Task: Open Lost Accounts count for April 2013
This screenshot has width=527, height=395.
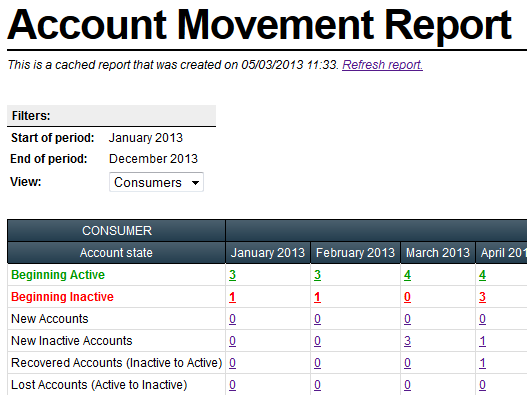Action: coord(482,385)
